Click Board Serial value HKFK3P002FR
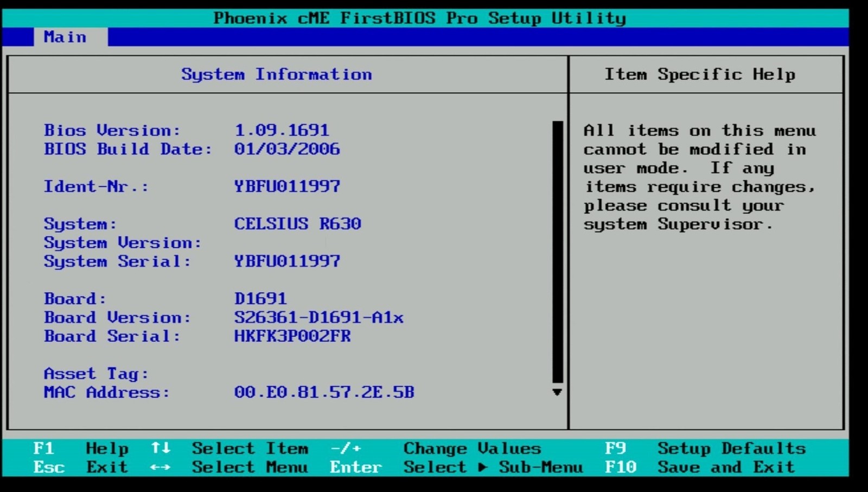The image size is (868, 492). (292, 336)
